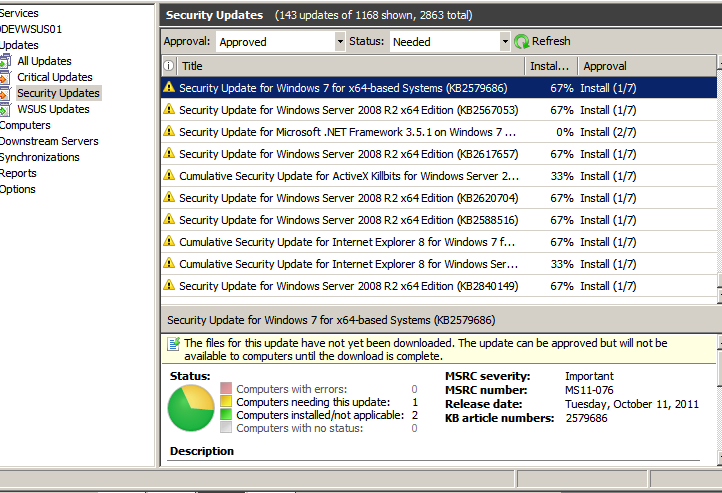The image size is (722, 493).
Task: Select the KB2620704 Server 2008 R2 update
Action: point(439,198)
